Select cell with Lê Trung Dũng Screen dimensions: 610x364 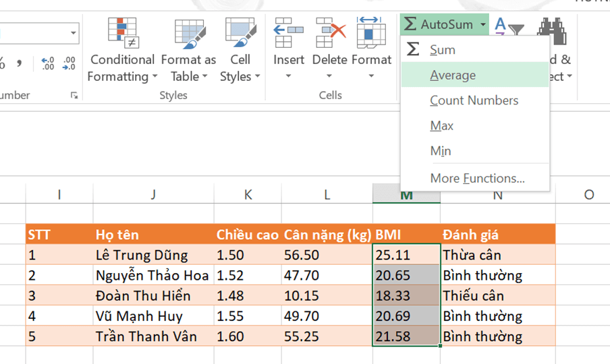click(x=153, y=254)
